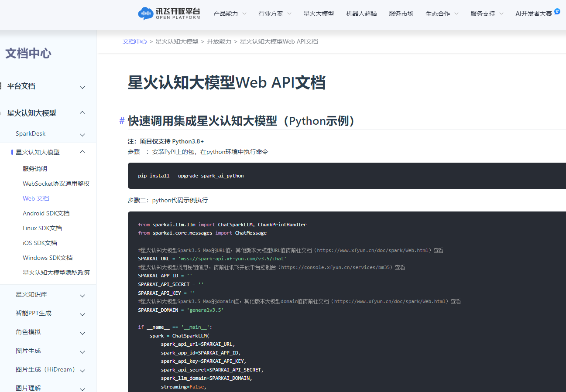
Task: Open 星火认知大模型隐私政策 in the sidebar
Action: click(56, 273)
